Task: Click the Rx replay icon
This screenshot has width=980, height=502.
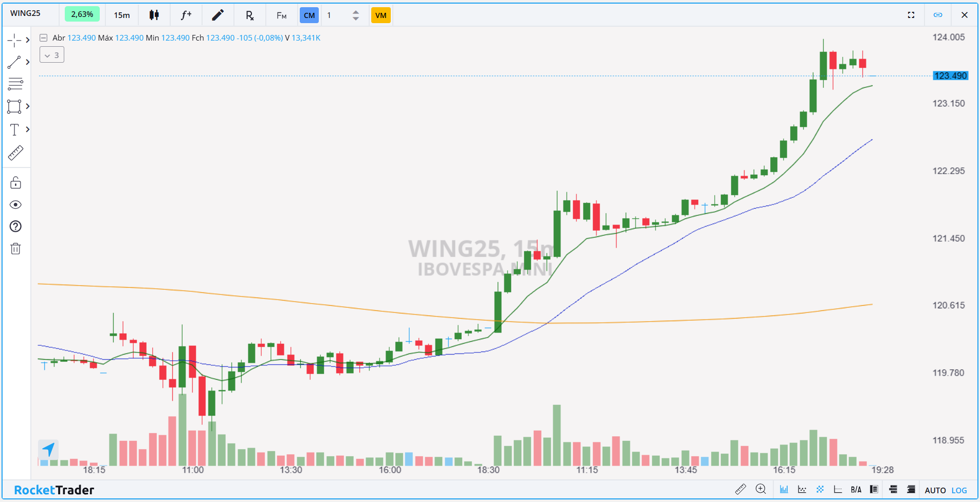Action: click(x=250, y=15)
